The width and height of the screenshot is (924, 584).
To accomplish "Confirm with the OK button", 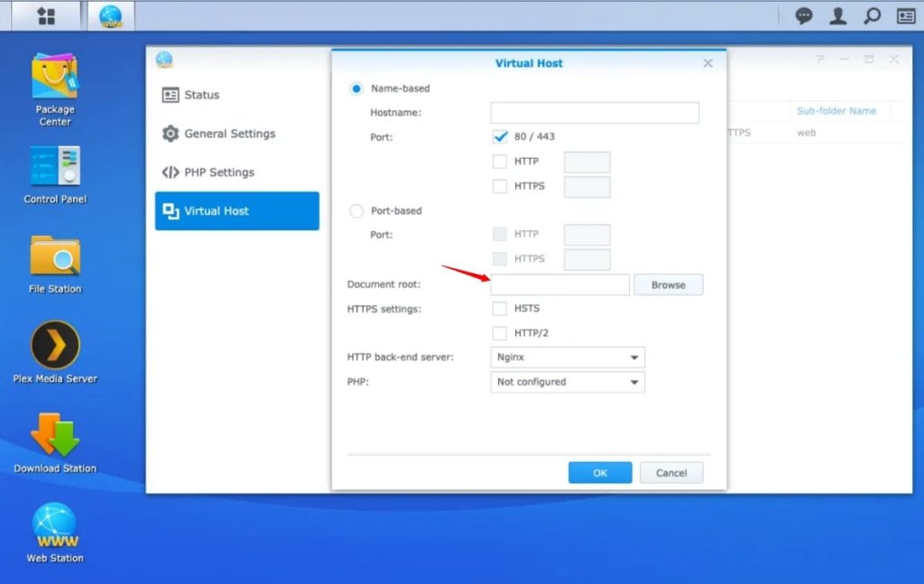I will (600, 473).
